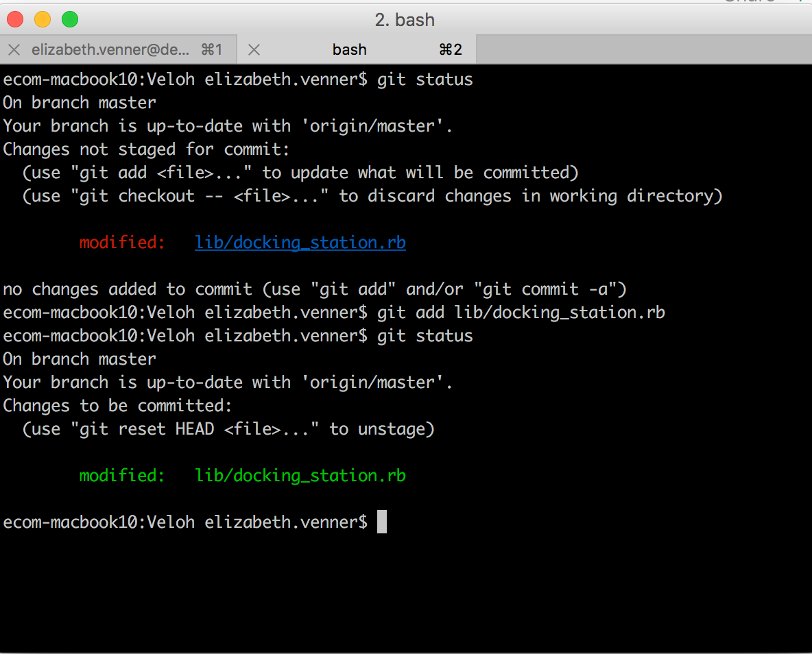Click the first 'git status' command text
Viewport: 812px width, 654px height.
[425, 80]
